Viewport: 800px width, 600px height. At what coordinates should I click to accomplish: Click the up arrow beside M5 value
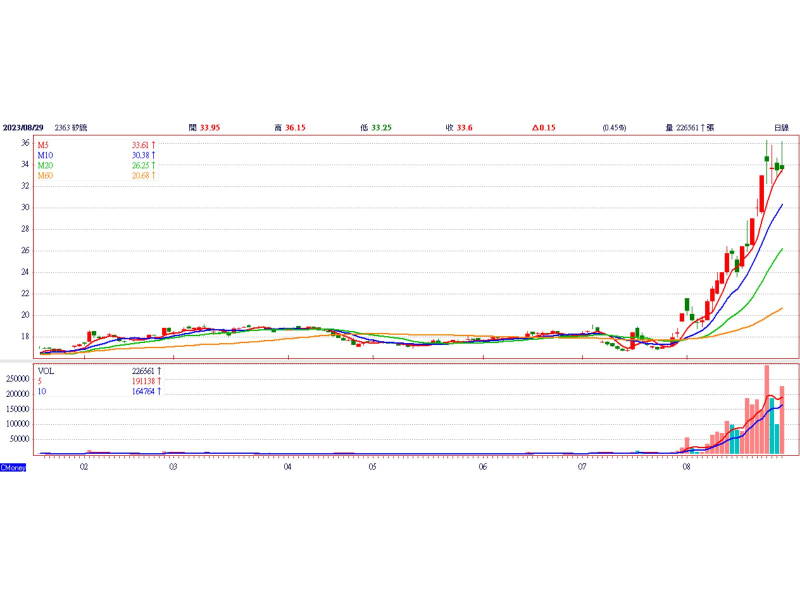click(x=154, y=145)
